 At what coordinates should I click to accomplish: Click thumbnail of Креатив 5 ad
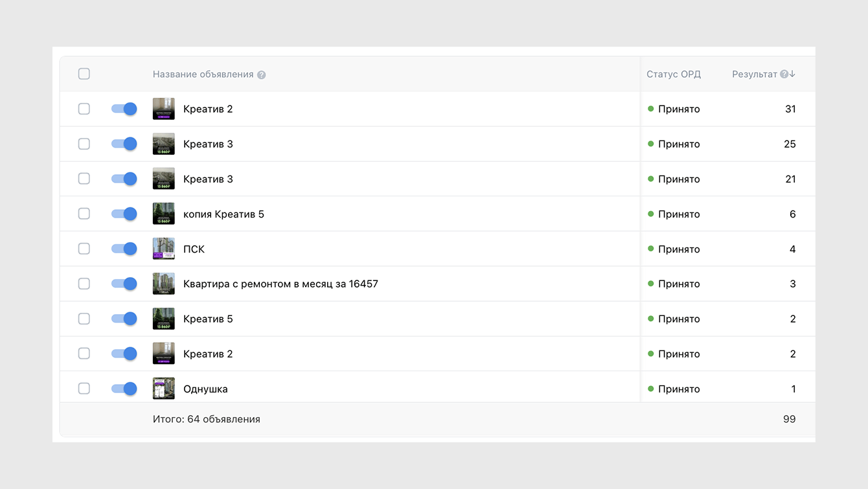click(163, 319)
